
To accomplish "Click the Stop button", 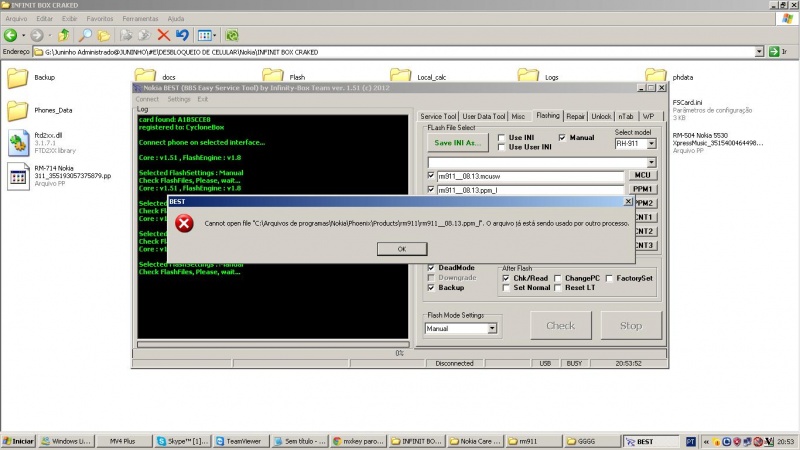I will pos(631,326).
